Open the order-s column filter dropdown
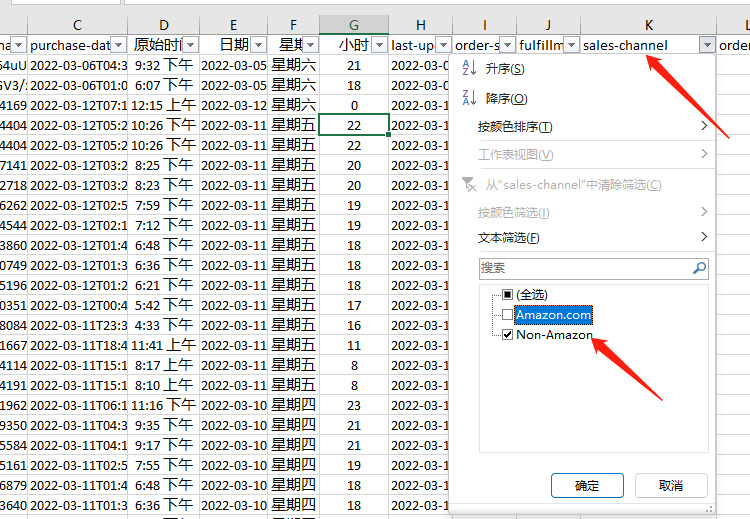This screenshot has height=519, width=750. (507, 45)
